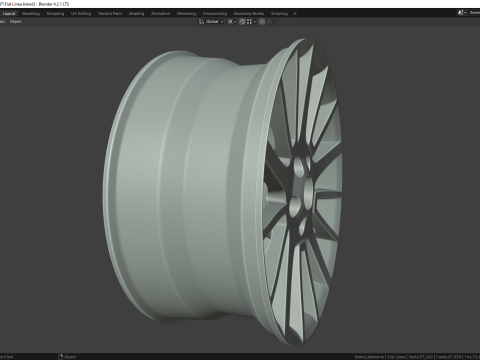480x360 pixels.
Task: Open the snapping options dropdown
Action: click(251, 22)
